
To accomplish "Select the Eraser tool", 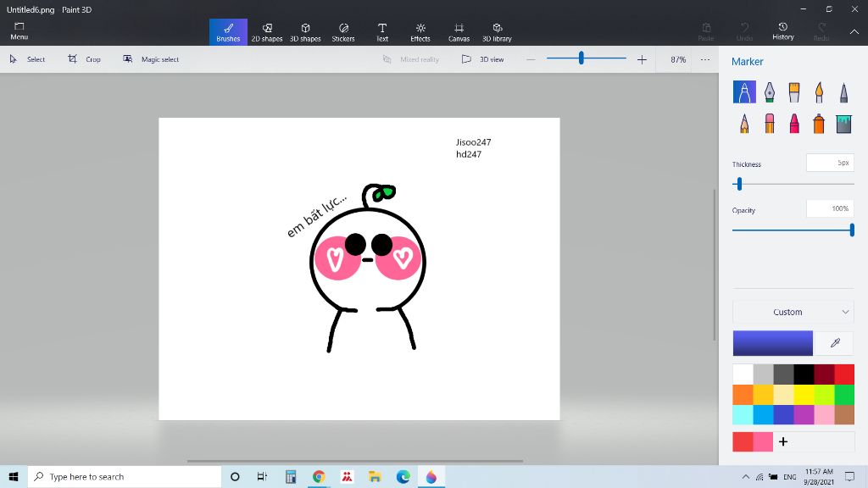I will (769, 124).
